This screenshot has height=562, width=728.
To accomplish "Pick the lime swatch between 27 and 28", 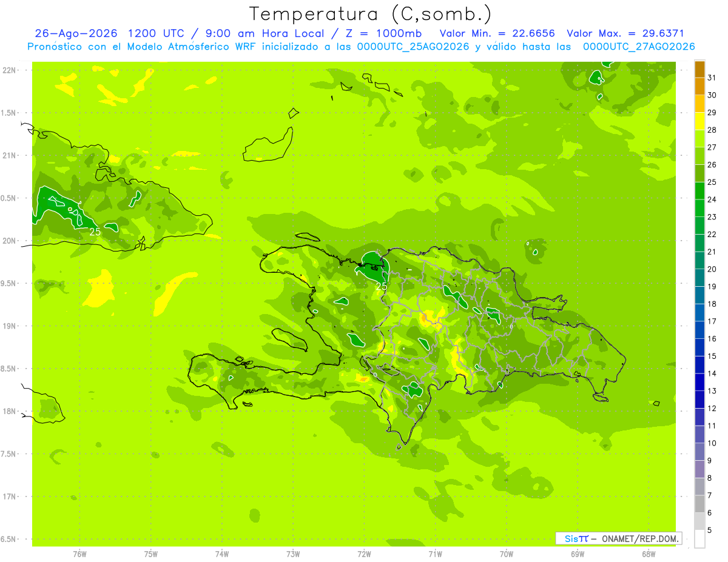I will tap(699, 139).
